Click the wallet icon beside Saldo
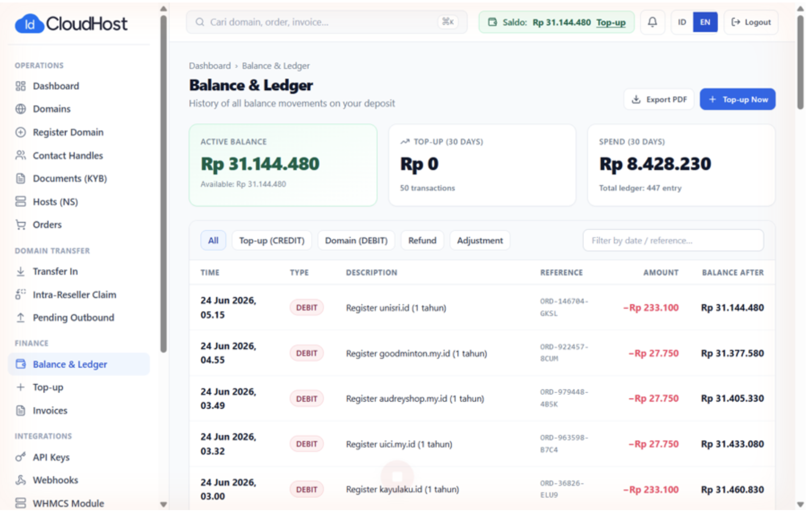Viewport: 812px width, 520px height. pyautogui.click(x=492, y=22)
